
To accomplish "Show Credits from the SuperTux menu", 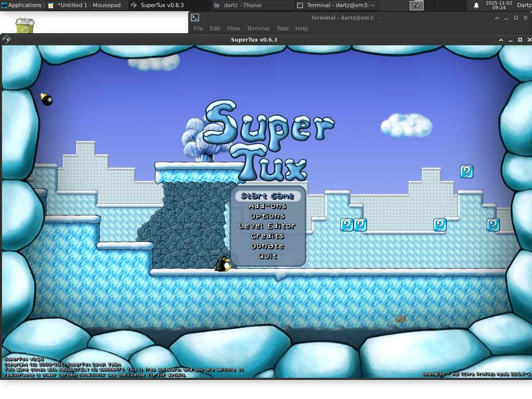I will point(267,236).
